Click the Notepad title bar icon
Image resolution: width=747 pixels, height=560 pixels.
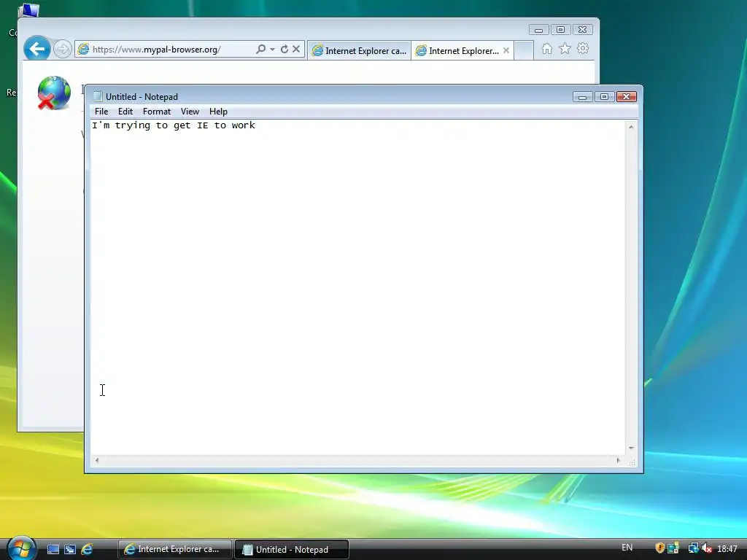(98, 96)
